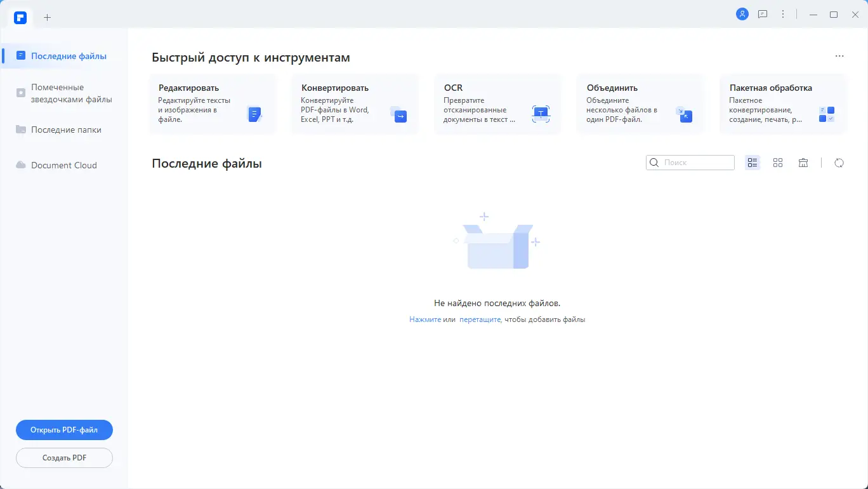This screenshot has height=489, width=868.
Task: Open the feedback message icon
Action: (763, 14)
